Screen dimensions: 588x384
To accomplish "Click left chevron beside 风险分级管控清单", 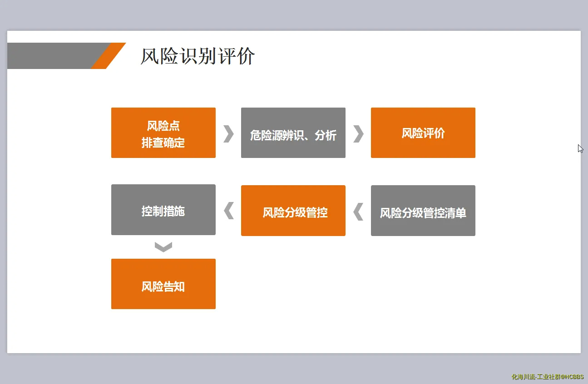I will coord(359,211).
